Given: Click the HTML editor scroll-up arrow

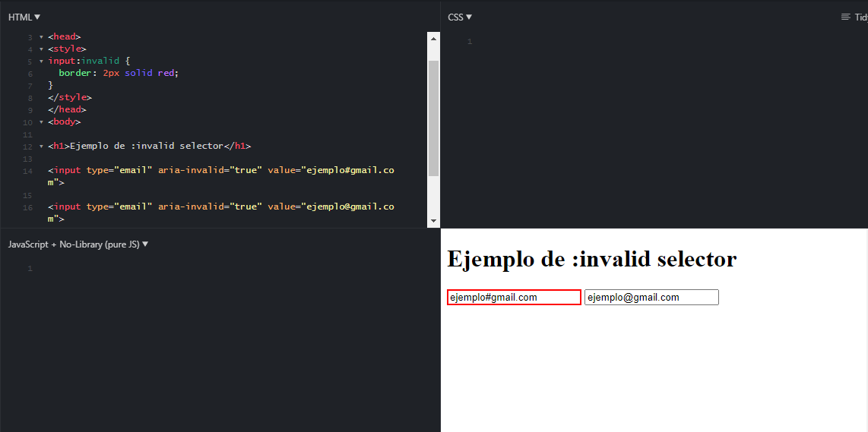Looking at the screenshot, I should click(433, 38).
